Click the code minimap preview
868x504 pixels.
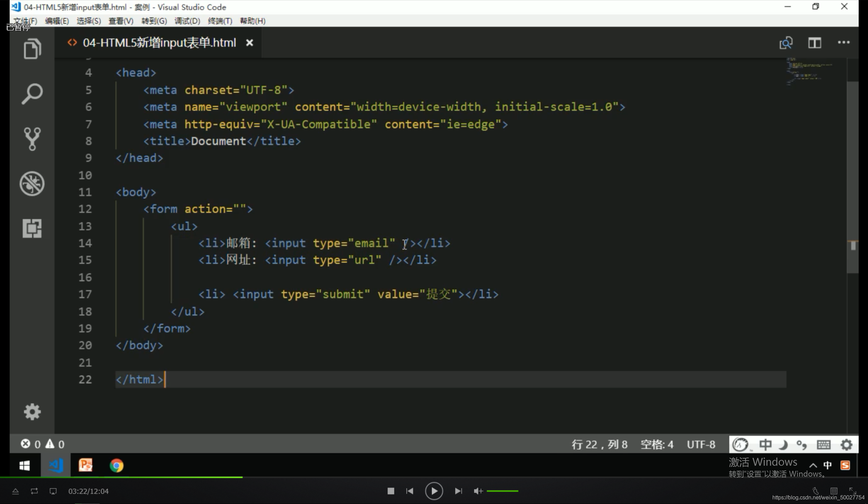click(x=809, y=72)
